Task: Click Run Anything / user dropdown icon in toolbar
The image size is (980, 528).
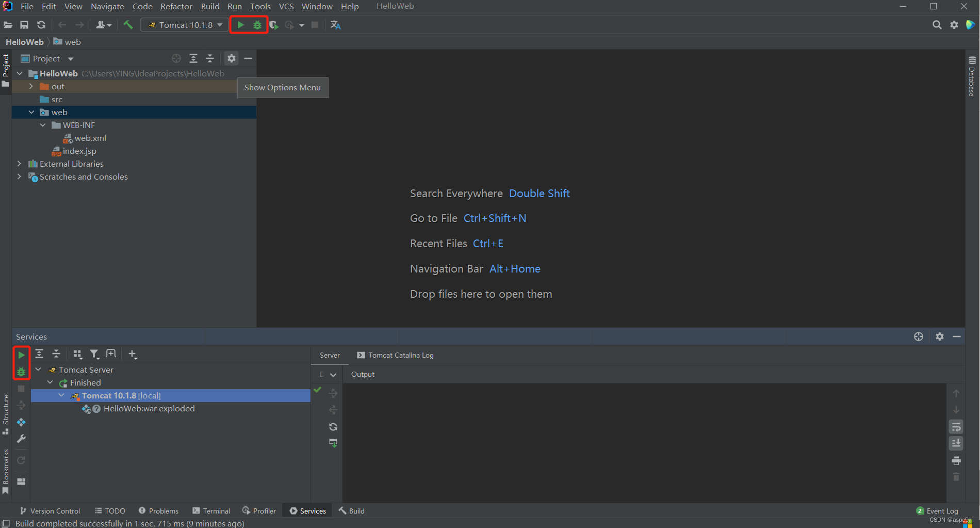Action: pyautogui.click(x=104, y=25)
